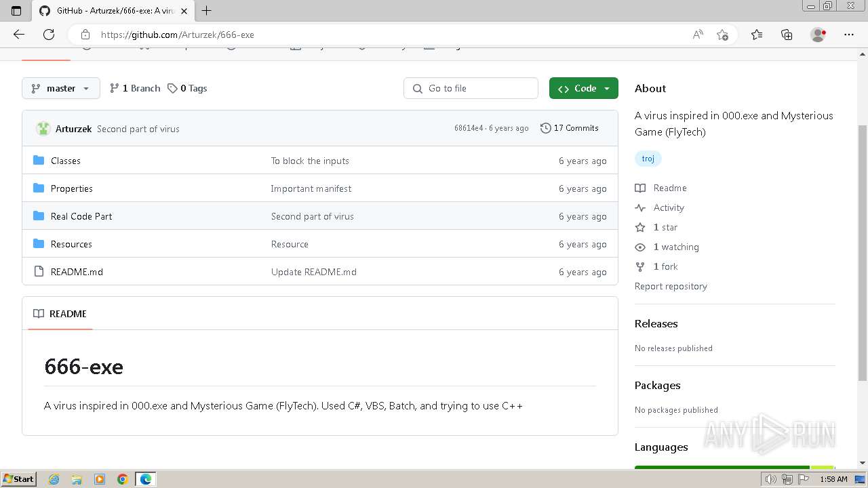
Task: Open network icon in system tray
Action: pos(787,479)
